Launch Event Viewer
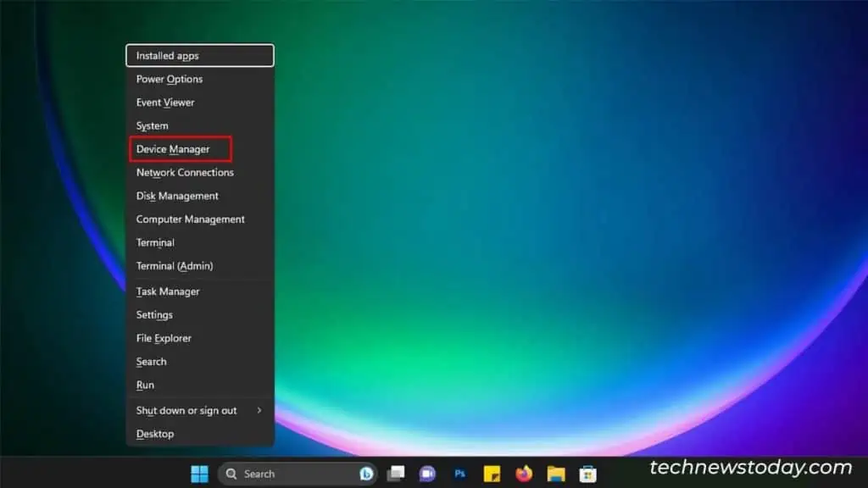Viewport: 868px width, 488px height. (x=165, y=102)
